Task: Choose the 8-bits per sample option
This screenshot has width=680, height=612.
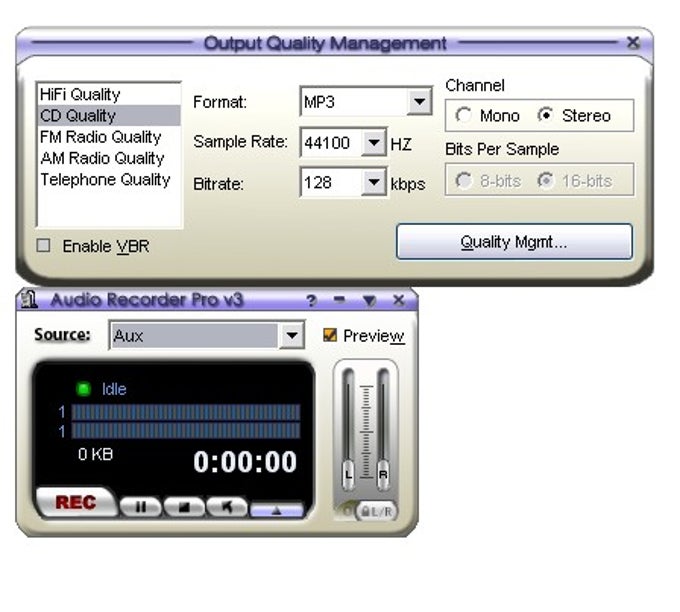Action: click(463, 180)
